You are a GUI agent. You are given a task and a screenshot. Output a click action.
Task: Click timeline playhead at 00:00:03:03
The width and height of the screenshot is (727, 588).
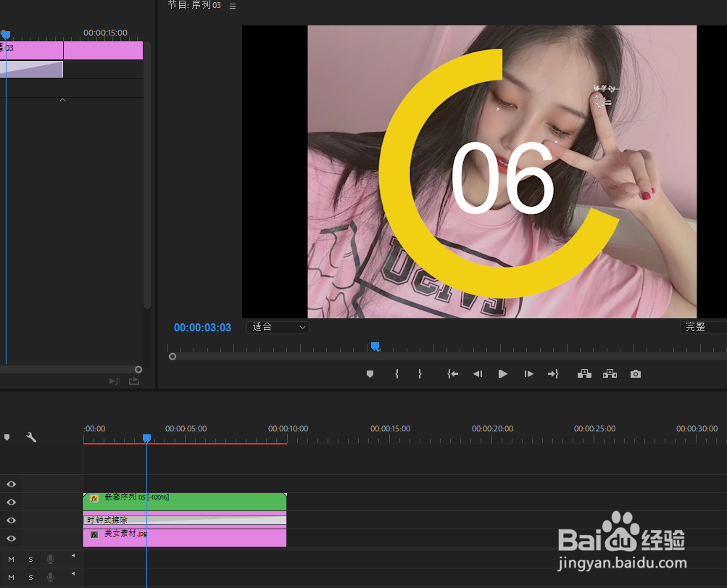point(146,438)
